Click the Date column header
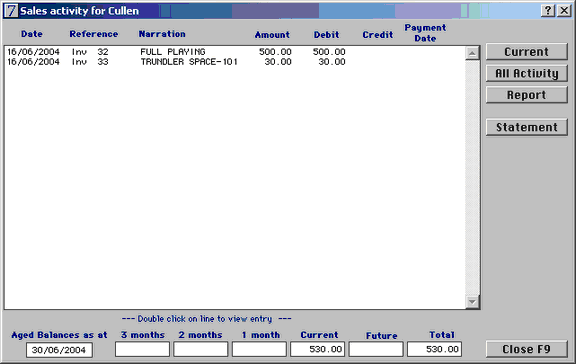576x364 pixels. click(32, 34)
